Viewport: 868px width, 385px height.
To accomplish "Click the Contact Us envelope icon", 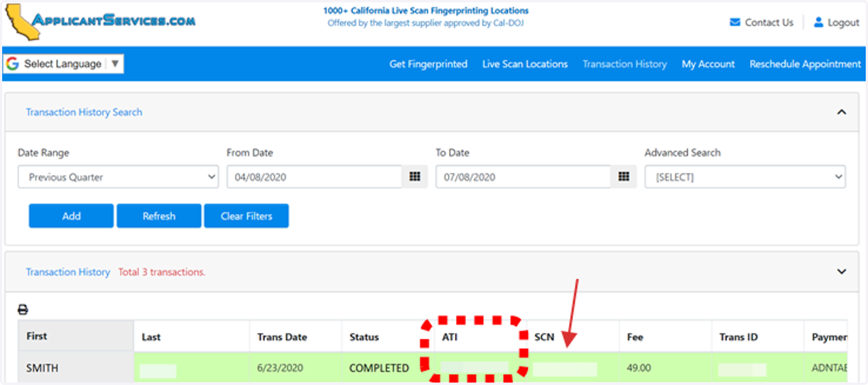I will [735, 22].
